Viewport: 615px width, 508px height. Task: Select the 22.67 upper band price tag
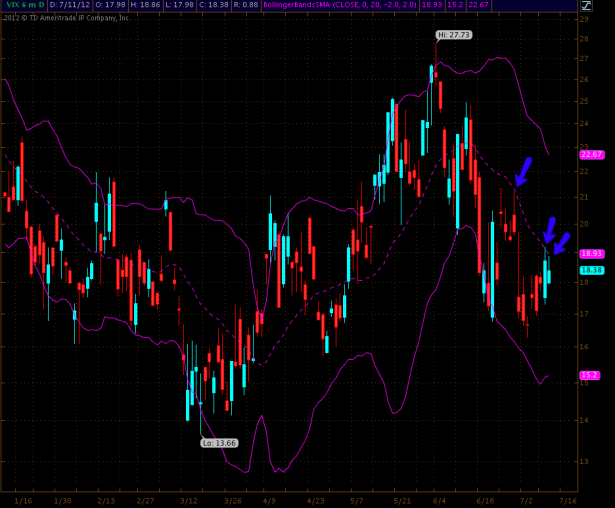pyautogui.click(x=590, y=154)
